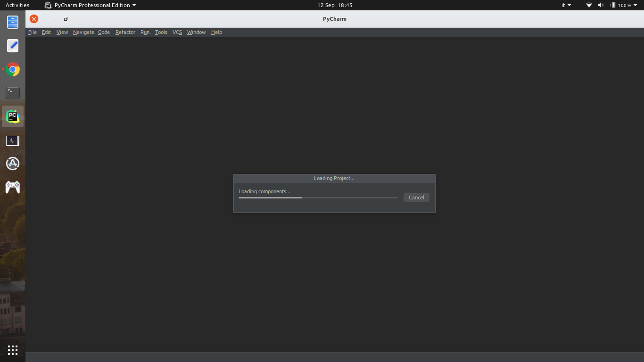This screenshot has height=362, width=644.
Task: Open the 'it' keyboard layout dropdown
Action: coord(566,5)
